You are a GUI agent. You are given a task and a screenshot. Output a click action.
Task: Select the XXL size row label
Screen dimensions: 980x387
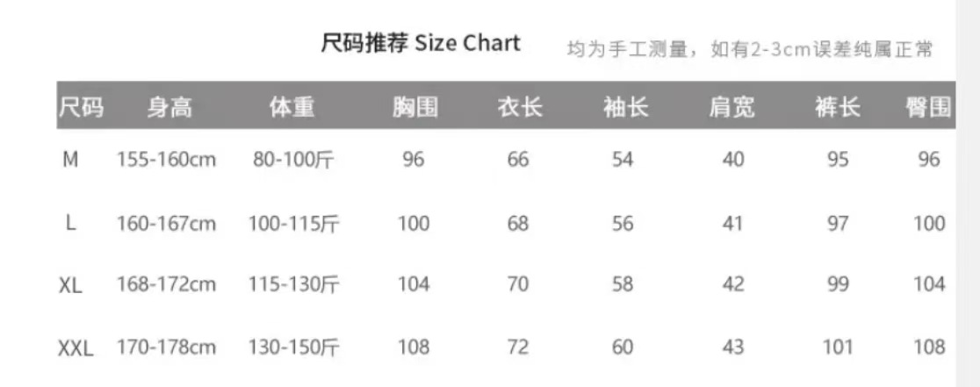coord(76,348)
